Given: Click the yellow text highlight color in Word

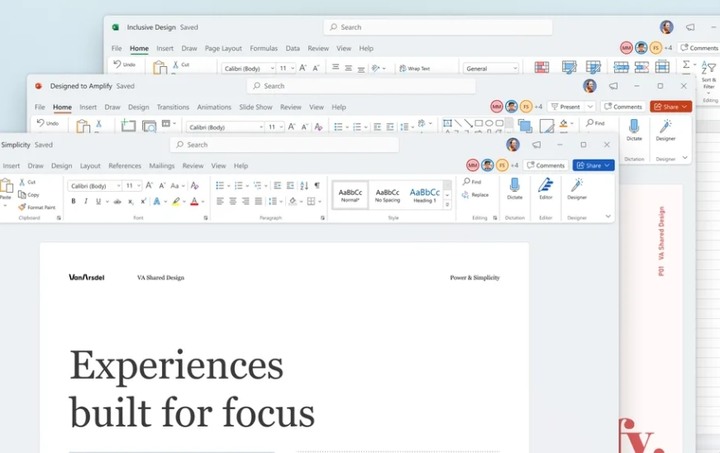Looking at the screenshot, I should tap(176, 201).
